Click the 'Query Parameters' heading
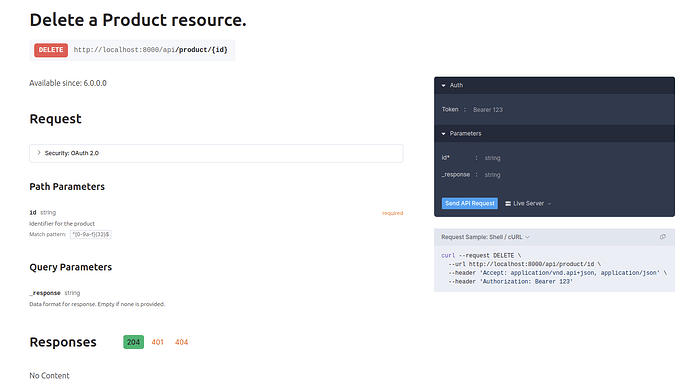690x388 pixels. tap(70, 267)
